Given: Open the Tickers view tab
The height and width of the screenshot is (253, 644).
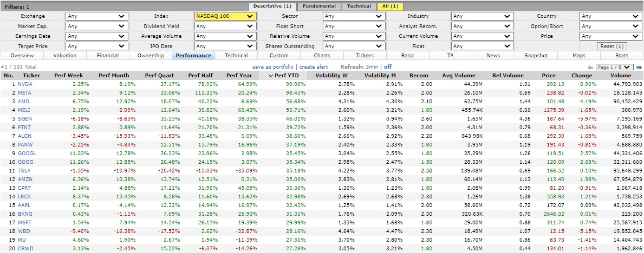Looking at the screenshot, I should (x=365, y=55).
